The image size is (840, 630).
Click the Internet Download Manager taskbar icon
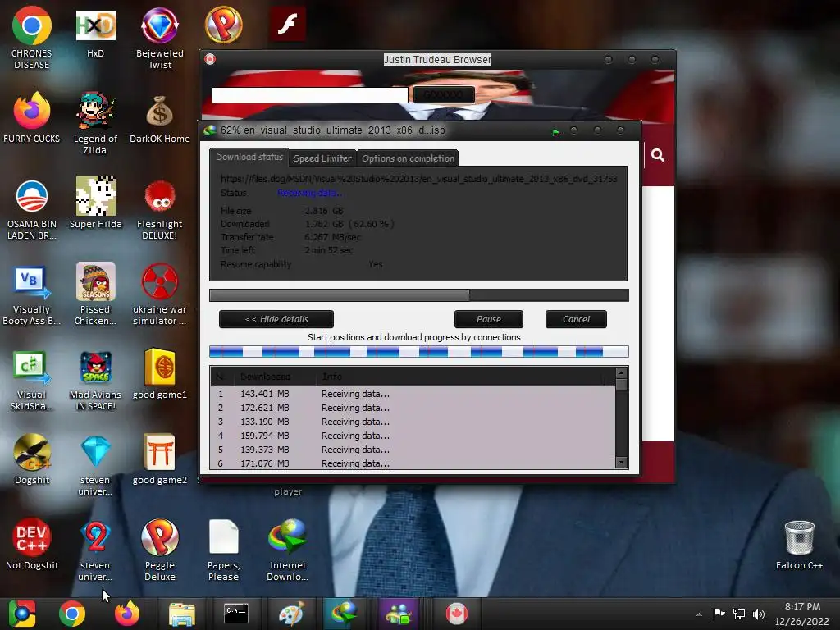pos(344,614)
